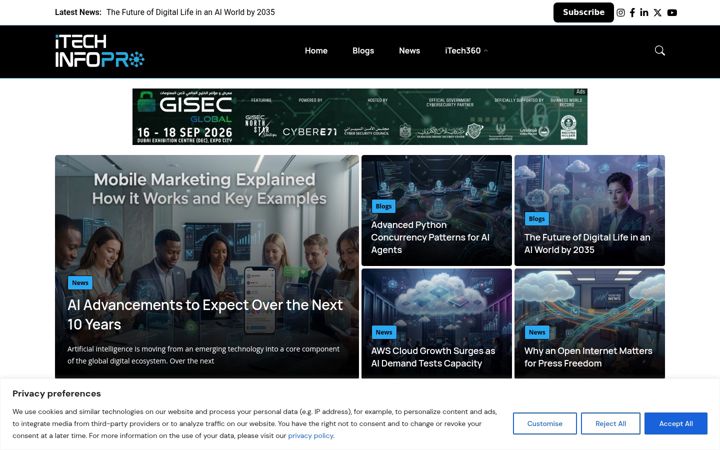Viewport: 720px width, 450px height.
Task: Open 'AWS Cloud Growth Surges' article
Action: tap(433, 357)
